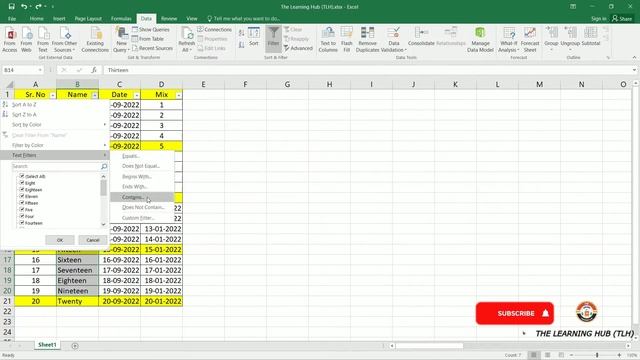640x360 pixels.
Task: Click the Save icon in the title bar
Action: click(11, 7)
